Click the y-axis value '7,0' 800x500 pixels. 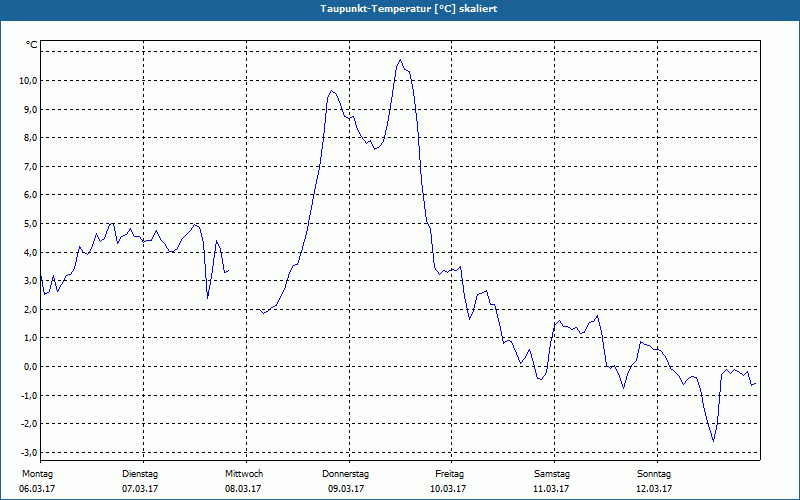(30, 167)
